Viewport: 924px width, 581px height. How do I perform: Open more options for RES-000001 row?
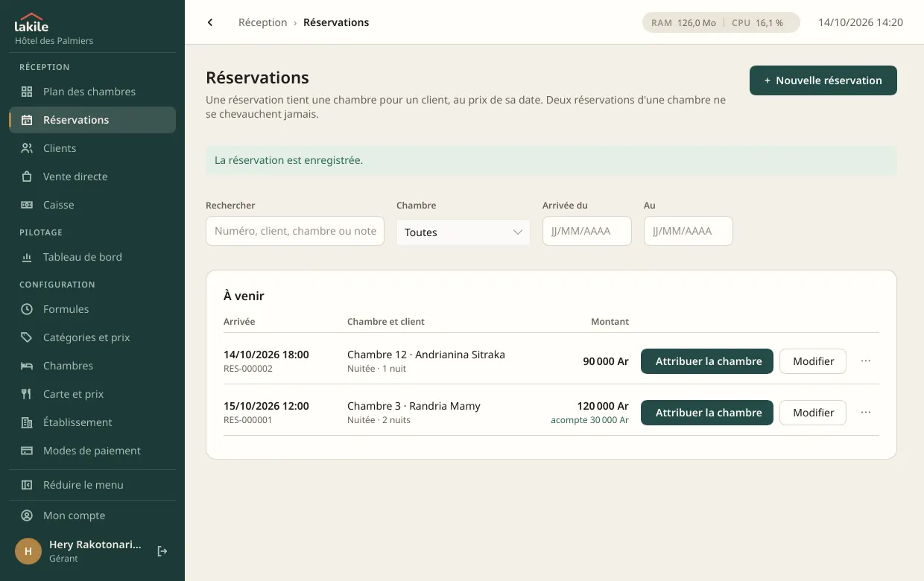[866, 413]
